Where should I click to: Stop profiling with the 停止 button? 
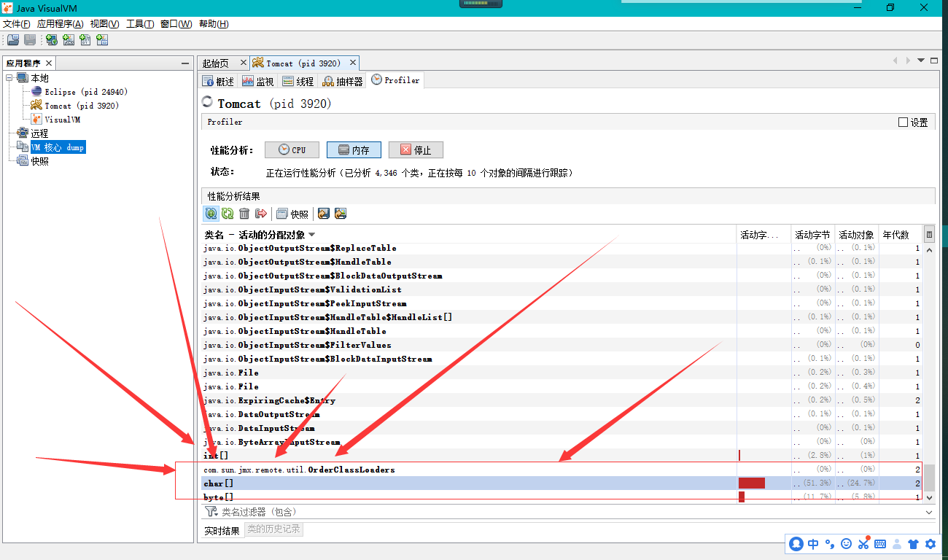pos(416,149)
